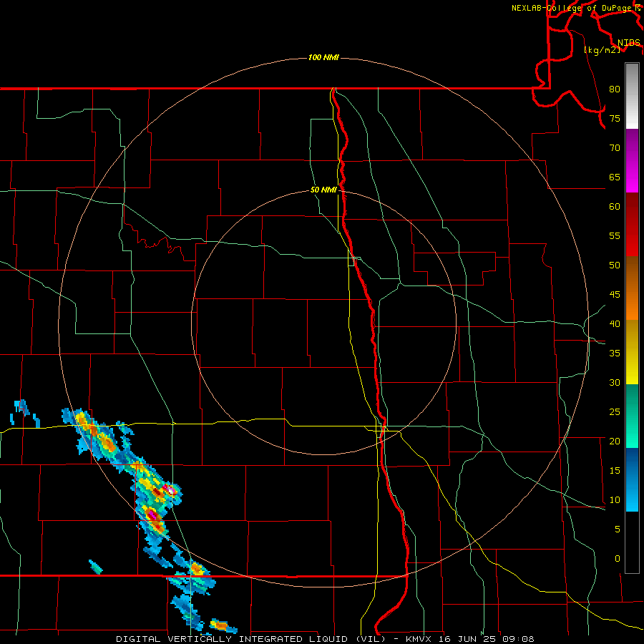Viewport: 644px width, 644px height.
Task: Click the 35 value on the color scale
Action: 615,353
